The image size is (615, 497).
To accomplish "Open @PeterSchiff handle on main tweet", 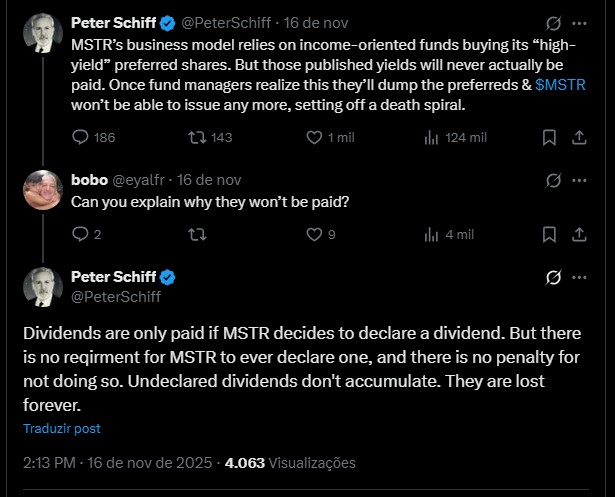I will 116,296.
